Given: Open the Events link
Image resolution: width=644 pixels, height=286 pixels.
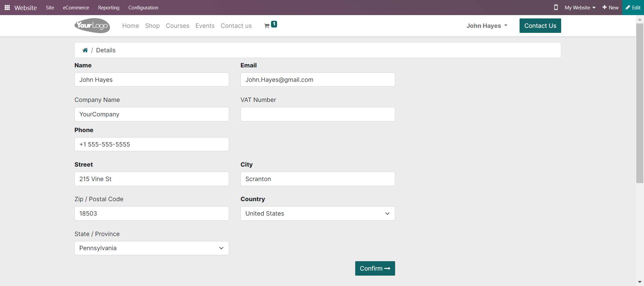Looking at the screenshot, I should [205, 26].
